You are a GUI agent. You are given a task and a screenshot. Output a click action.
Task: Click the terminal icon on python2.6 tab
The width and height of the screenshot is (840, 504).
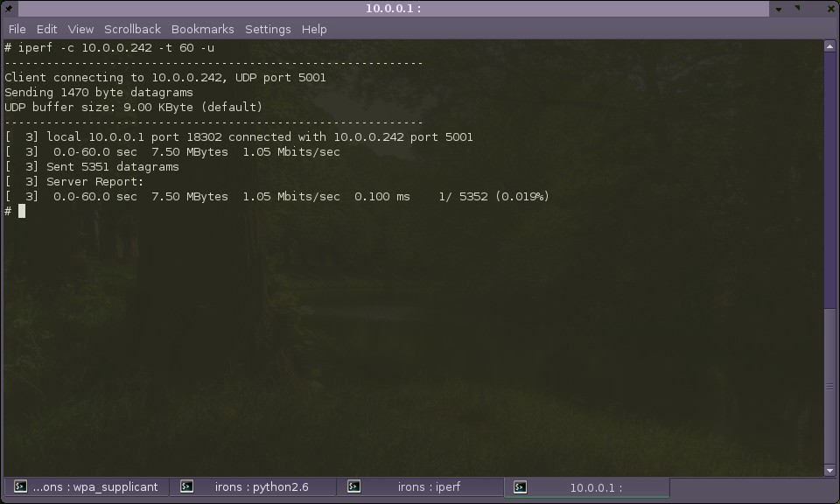(x=186, y=486)
